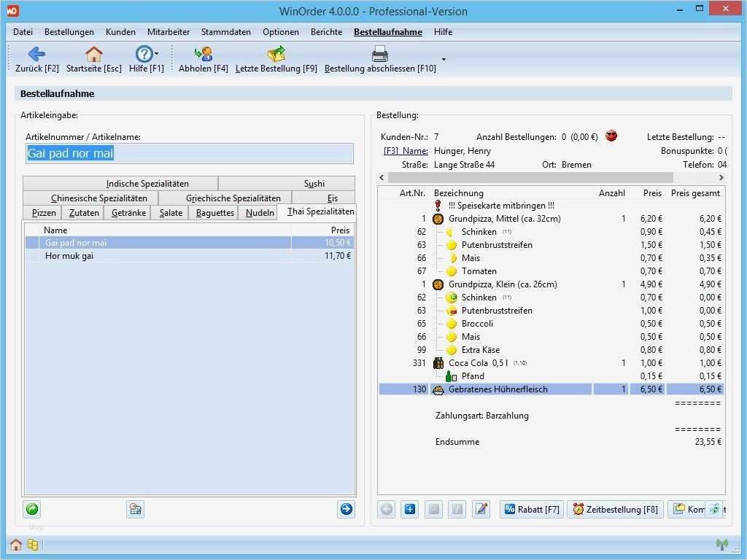This screenshot has width=747, height=560.
Task: Open the Optionen menu
Action: coord(281,32)
